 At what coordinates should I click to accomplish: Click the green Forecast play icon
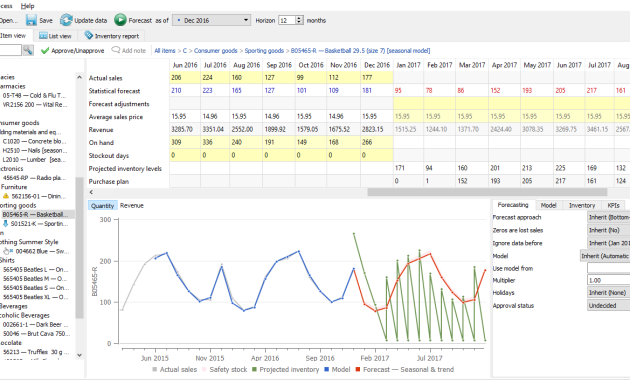[120, 20]
